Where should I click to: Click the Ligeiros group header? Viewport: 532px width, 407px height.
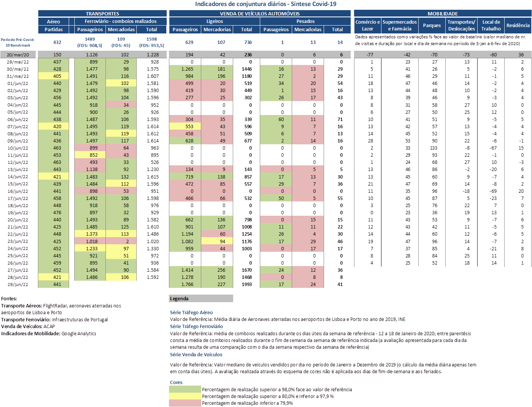pos(214,21)
